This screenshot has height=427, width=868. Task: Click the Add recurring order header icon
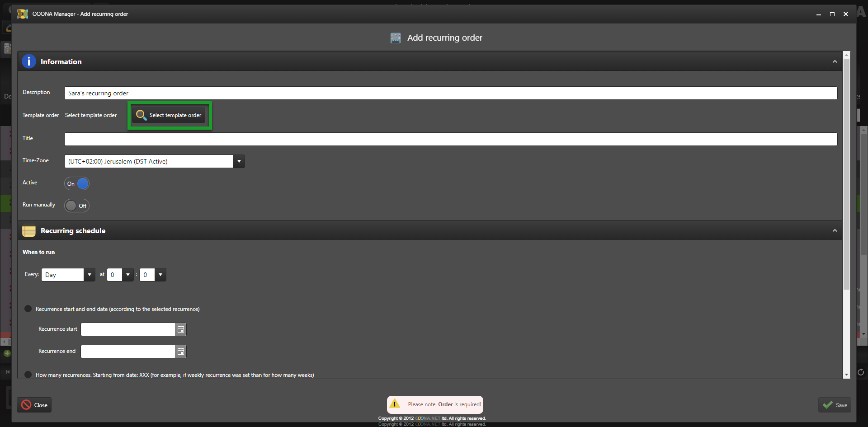(x=396, y=38)
